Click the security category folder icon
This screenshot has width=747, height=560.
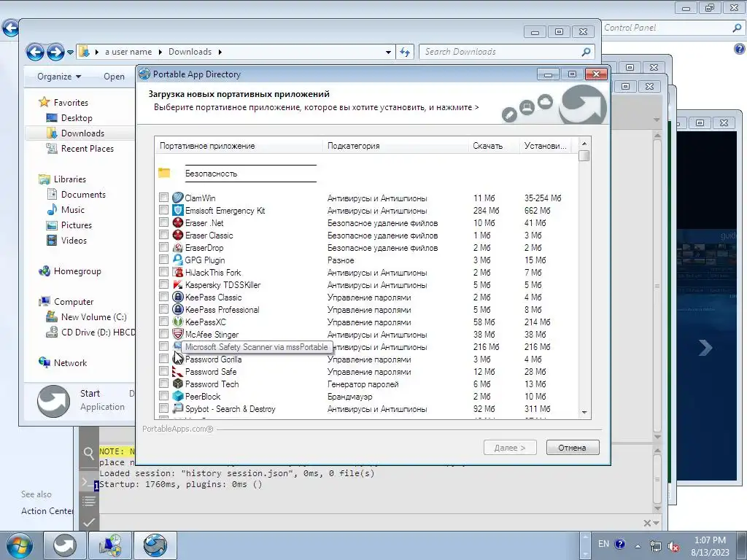point(164,173)
